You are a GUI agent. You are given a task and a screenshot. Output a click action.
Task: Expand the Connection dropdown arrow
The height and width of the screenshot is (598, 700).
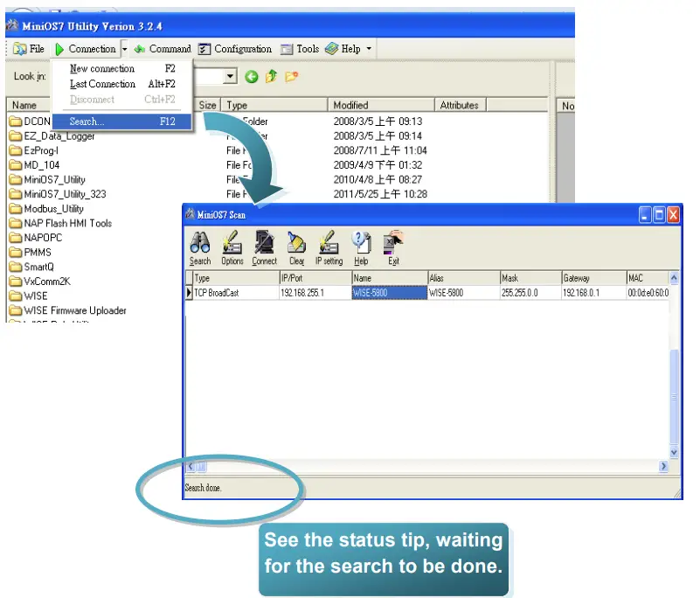click(125, 49)
